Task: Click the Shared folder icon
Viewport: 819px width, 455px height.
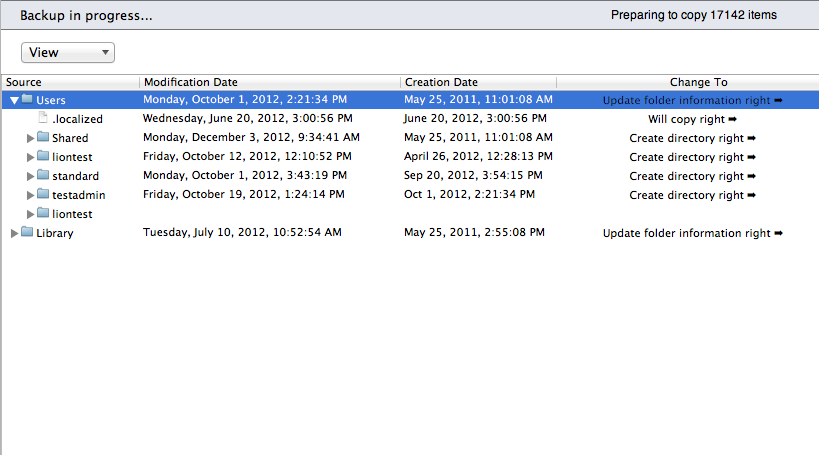Action: [43, 137]
